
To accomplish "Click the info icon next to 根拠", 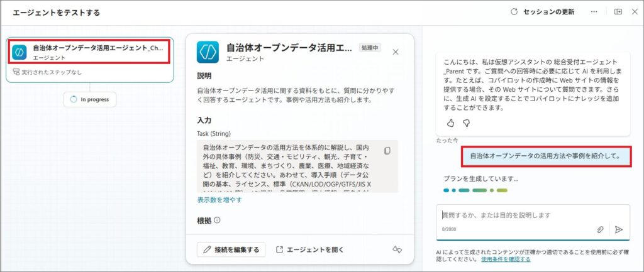I will (x=217, y=220).
